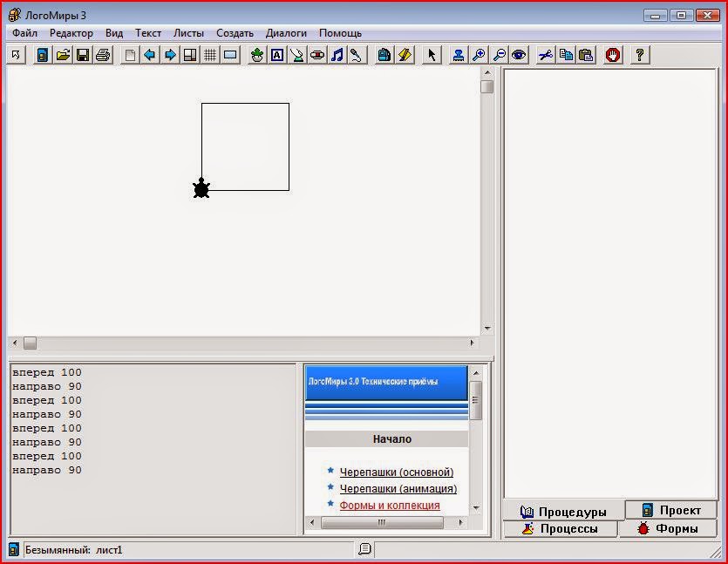Click the ЛогоМиры 3.0 blue help banner
728x564 pixels.
coord(386,383)
